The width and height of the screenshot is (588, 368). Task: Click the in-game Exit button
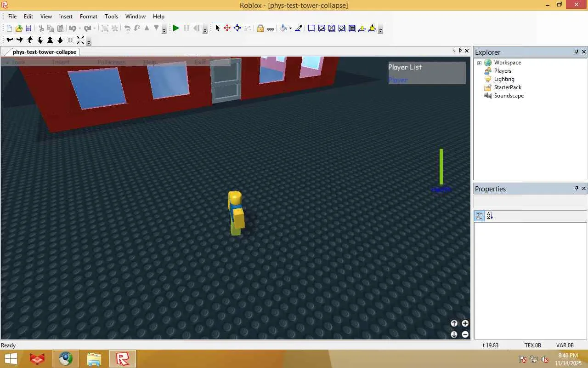point(200,62)
